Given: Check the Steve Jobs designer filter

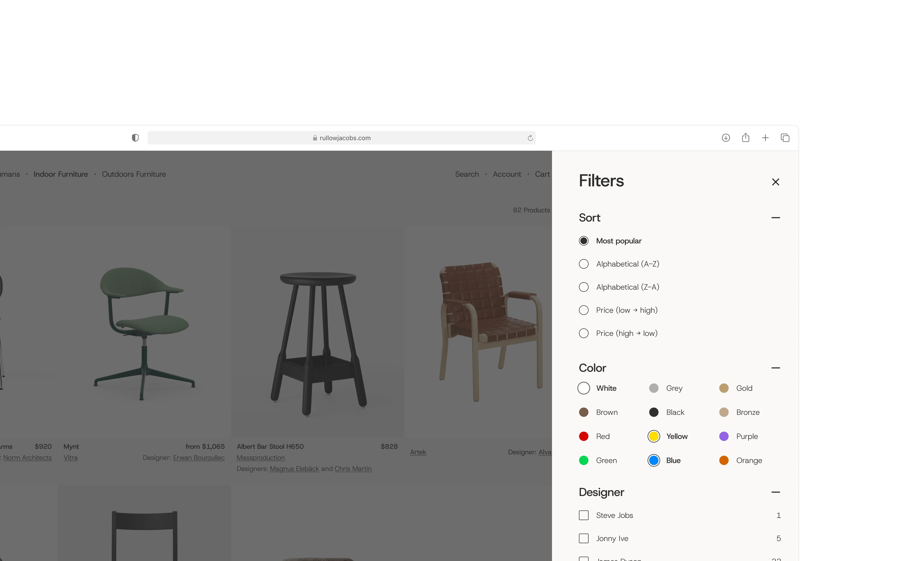Looking at the screenshot, I should (x=584, y=515).
